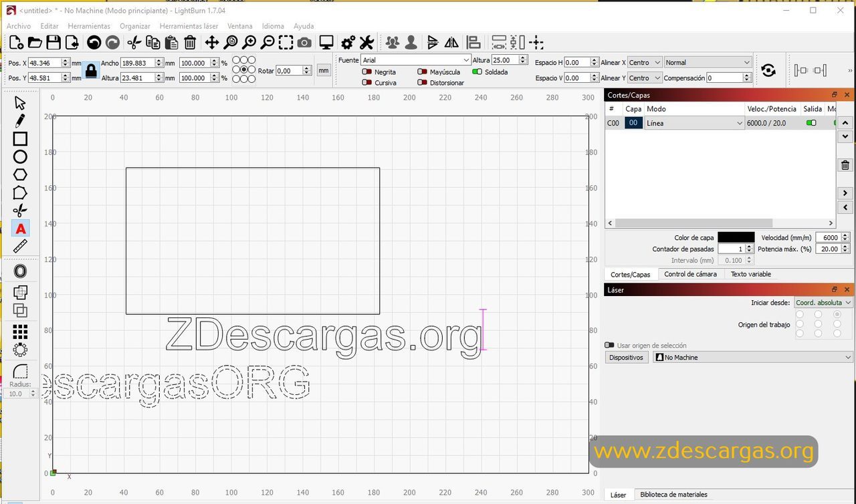Click the Redo arrow icon

pyautogui.click(x=112, y=43)
